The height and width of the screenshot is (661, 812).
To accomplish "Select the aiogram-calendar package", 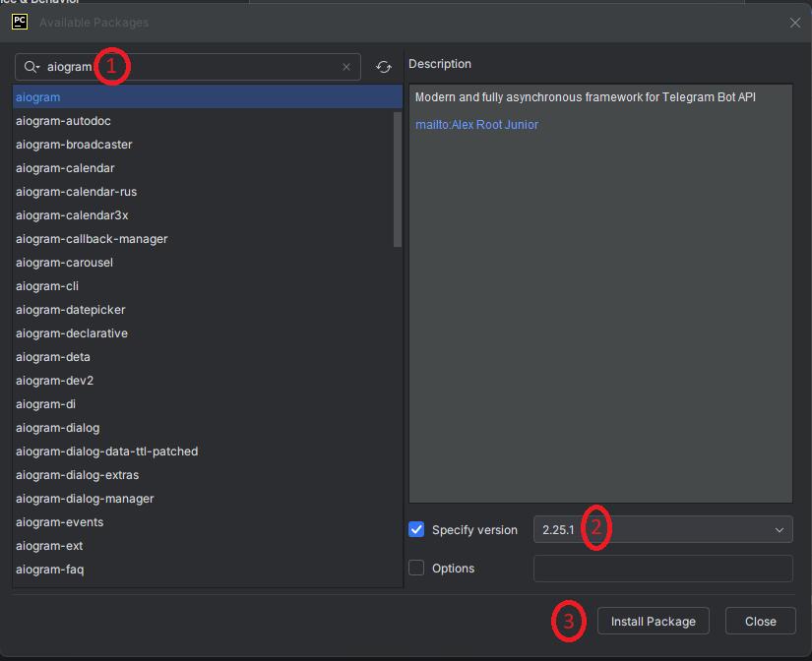I will point(65,168).
